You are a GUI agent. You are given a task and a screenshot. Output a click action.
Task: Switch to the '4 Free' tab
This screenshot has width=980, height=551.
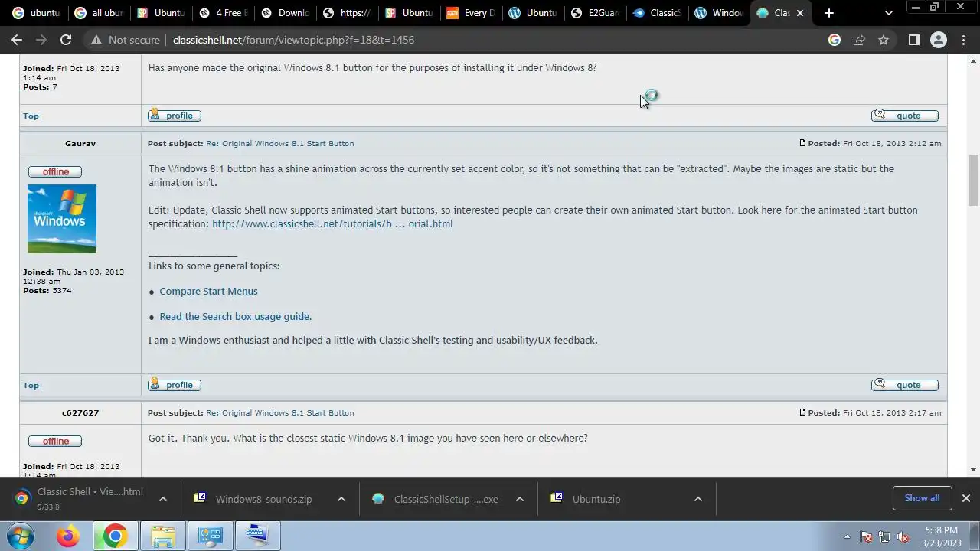[x=222, y=13]
